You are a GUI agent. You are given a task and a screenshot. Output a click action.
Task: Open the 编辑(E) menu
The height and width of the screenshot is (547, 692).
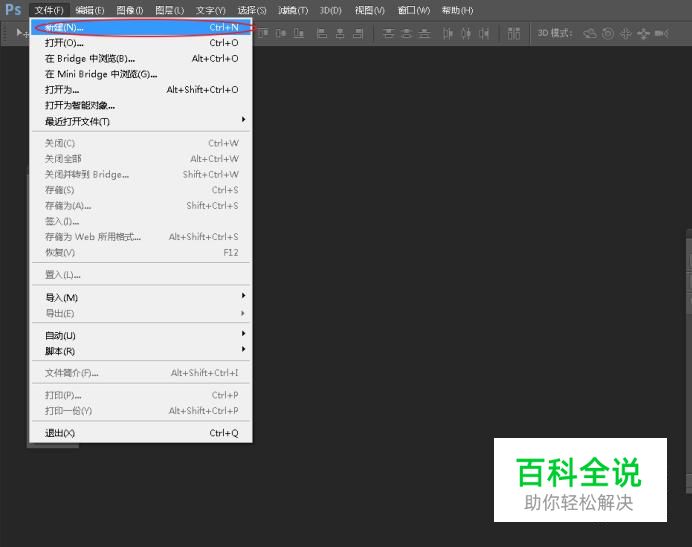(90, 10)
